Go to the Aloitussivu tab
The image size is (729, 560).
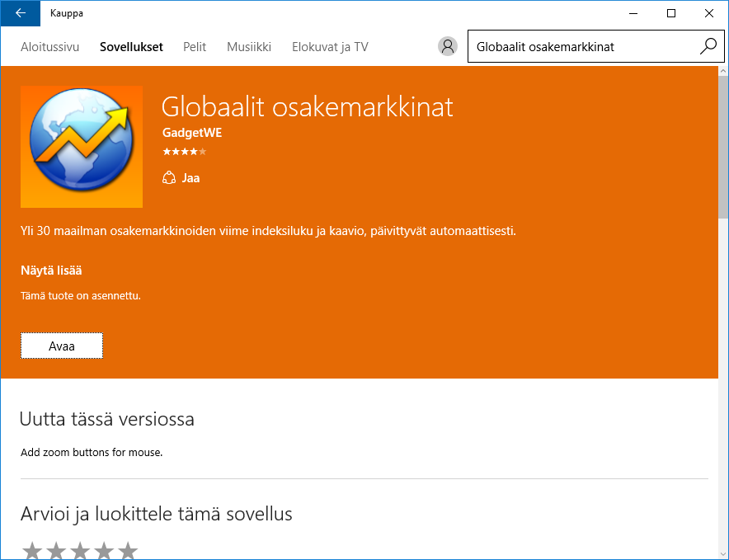click(49, 47)
